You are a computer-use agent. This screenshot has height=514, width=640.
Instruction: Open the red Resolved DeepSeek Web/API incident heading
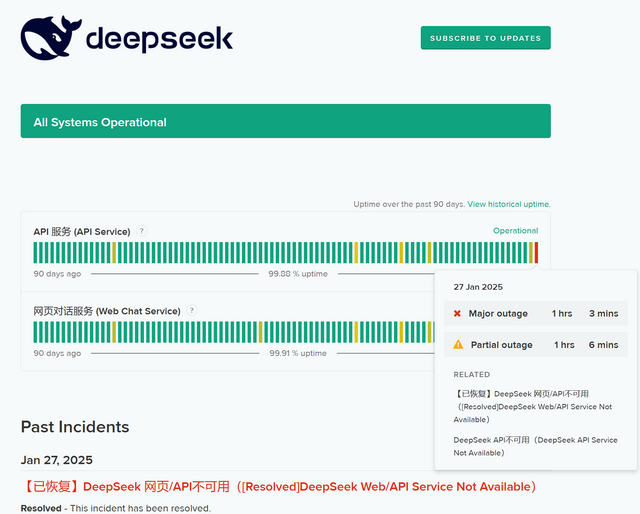coord(279,487)
